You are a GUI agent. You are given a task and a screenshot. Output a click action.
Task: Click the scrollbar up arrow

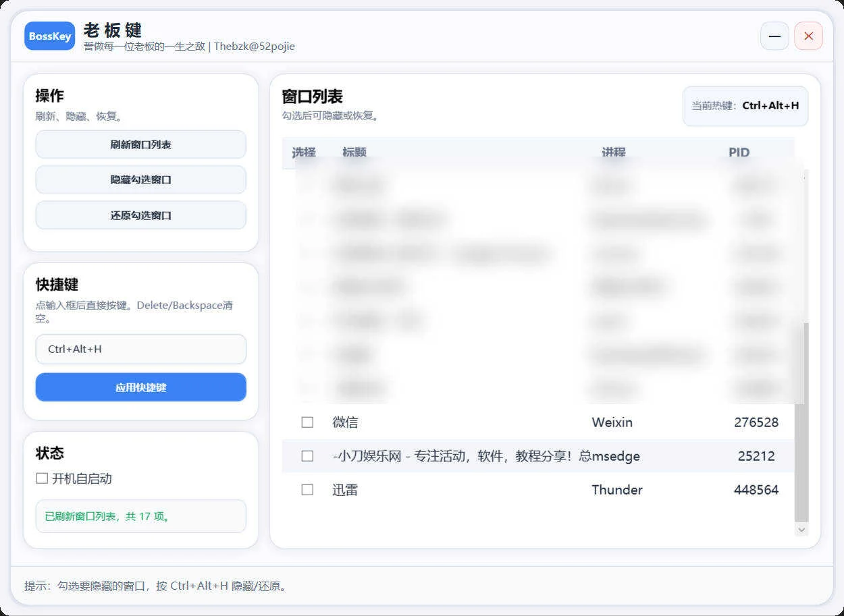coord(801,177)
